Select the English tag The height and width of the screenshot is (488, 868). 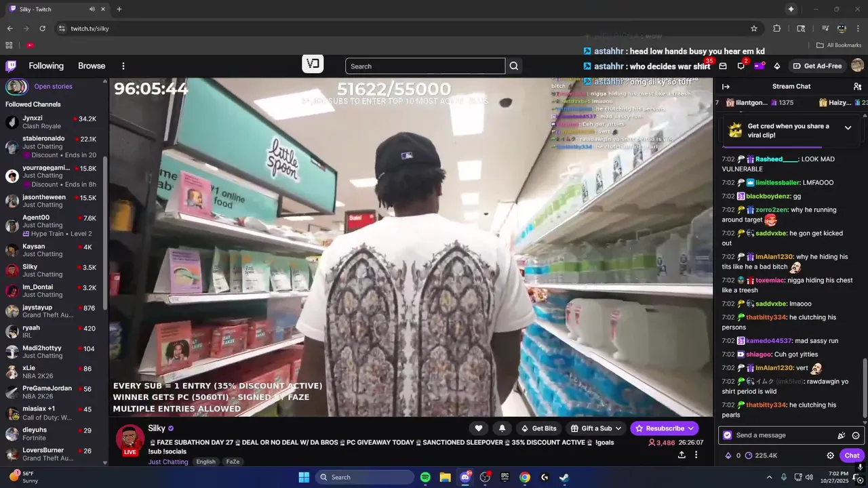205,462
